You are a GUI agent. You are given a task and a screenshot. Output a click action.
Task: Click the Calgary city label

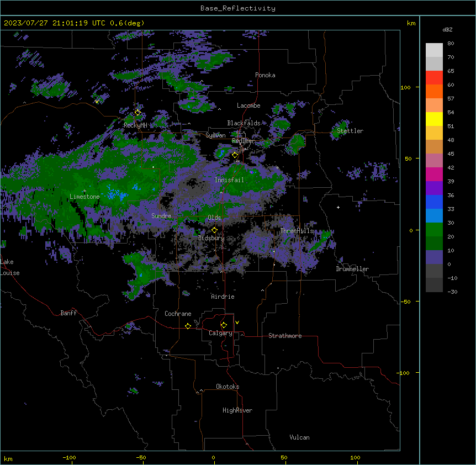click(x=221, y=333)
